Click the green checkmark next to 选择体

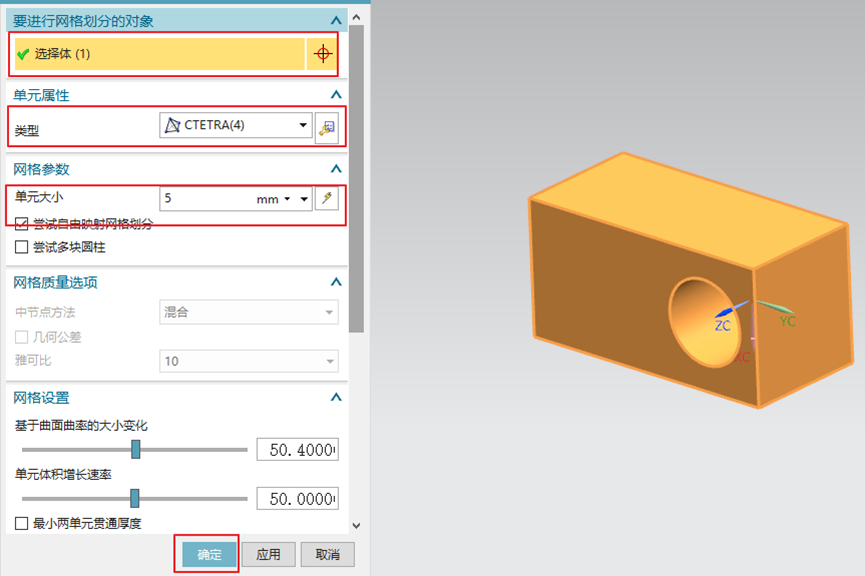click(x=23, y=54)
